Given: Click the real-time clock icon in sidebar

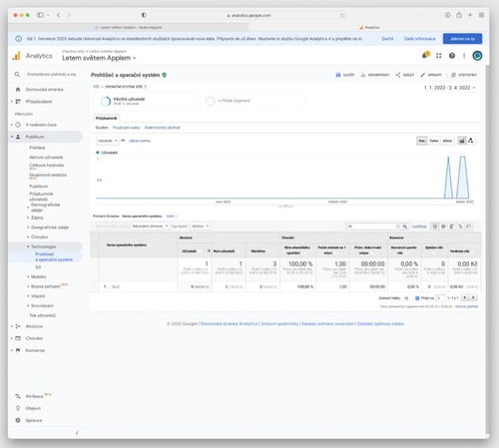Looking at the screenshot, I should pyautogui.click(x=18, y=125).
